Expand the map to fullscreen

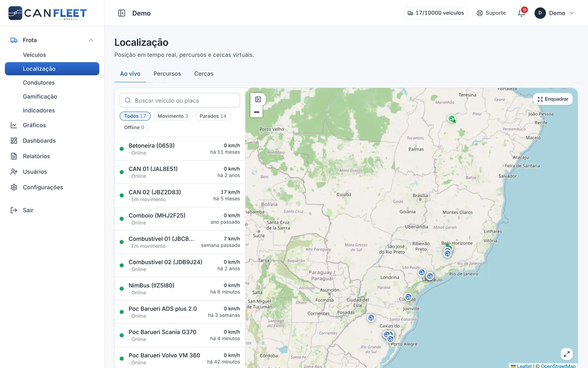567,354
